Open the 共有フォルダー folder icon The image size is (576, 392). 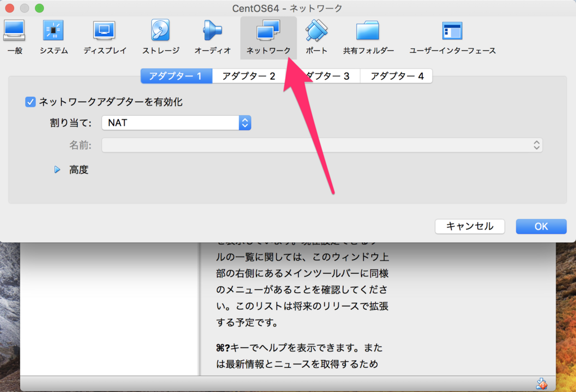point(368,30)
